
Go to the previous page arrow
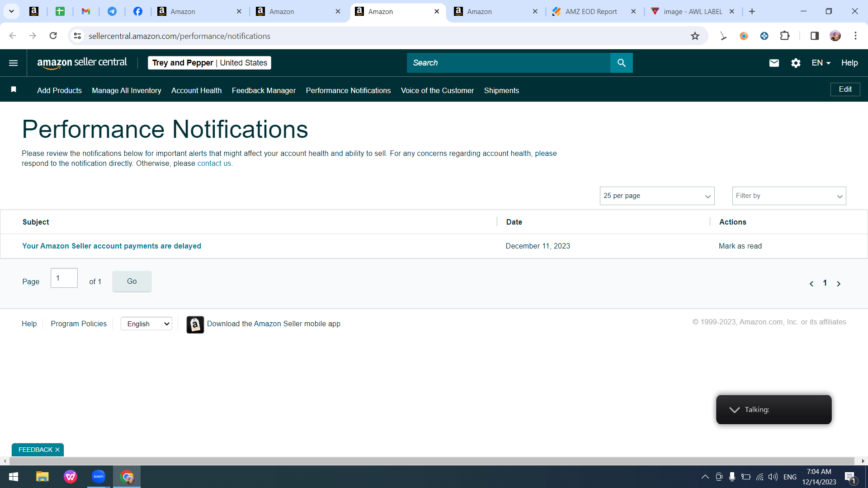point(811,284)
